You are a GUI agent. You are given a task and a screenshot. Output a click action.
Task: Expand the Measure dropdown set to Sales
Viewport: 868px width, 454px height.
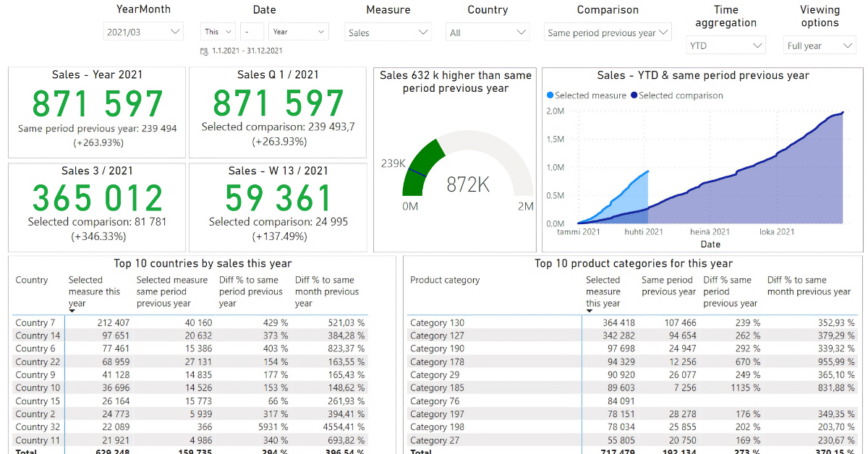click(x=388, y=33)
